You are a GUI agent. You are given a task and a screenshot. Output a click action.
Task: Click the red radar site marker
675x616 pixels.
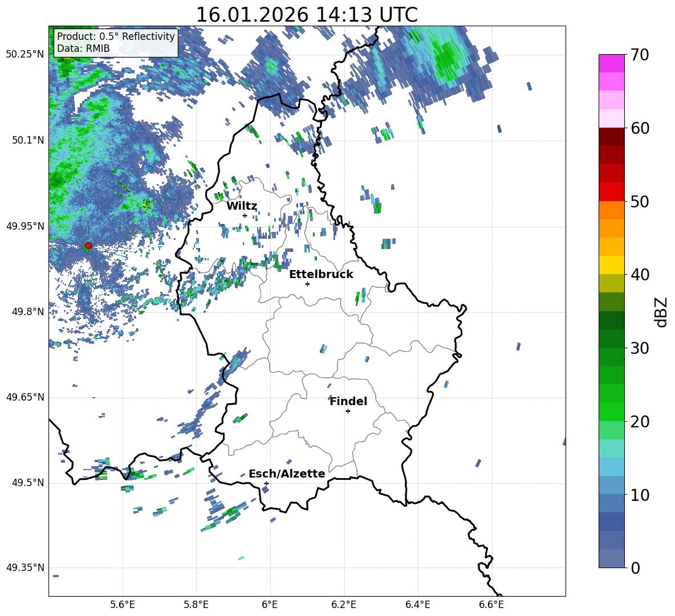[88, 246]
